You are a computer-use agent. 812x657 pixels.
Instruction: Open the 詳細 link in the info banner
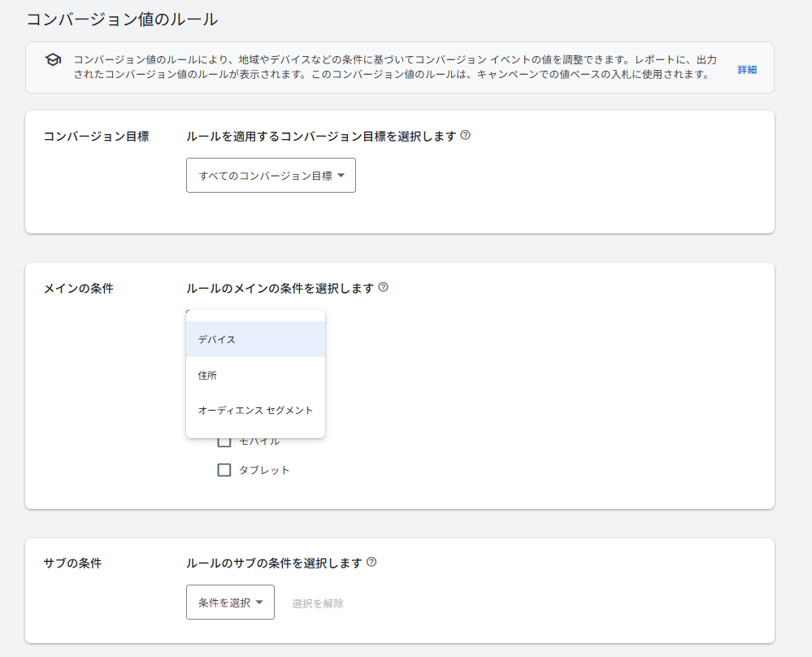point(747,69)
